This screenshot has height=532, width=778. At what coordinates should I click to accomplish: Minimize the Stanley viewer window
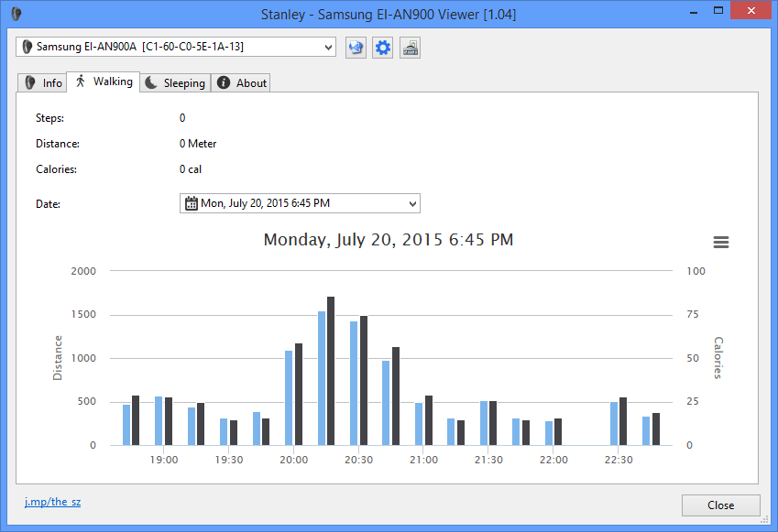(694, 12)
